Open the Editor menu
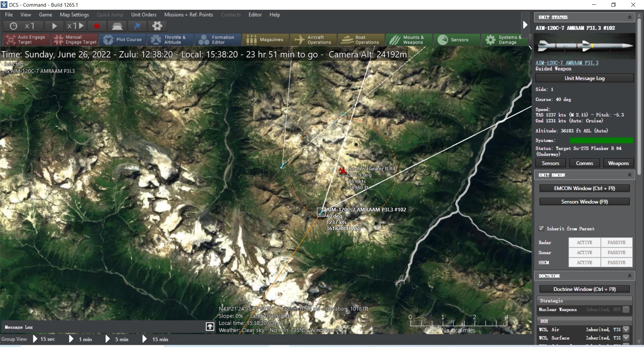The width and height of the screenshot is (644, 347). point(255,15)
